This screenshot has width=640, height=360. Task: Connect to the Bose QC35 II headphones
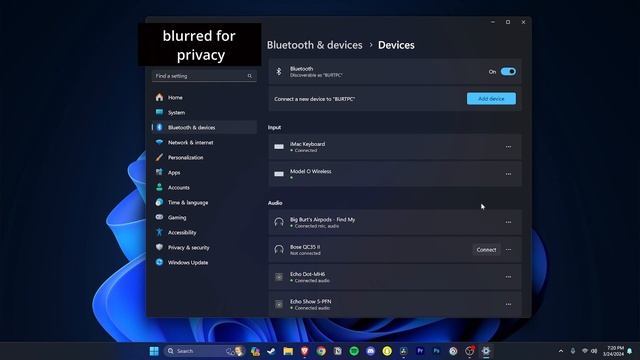click(486, 250)
